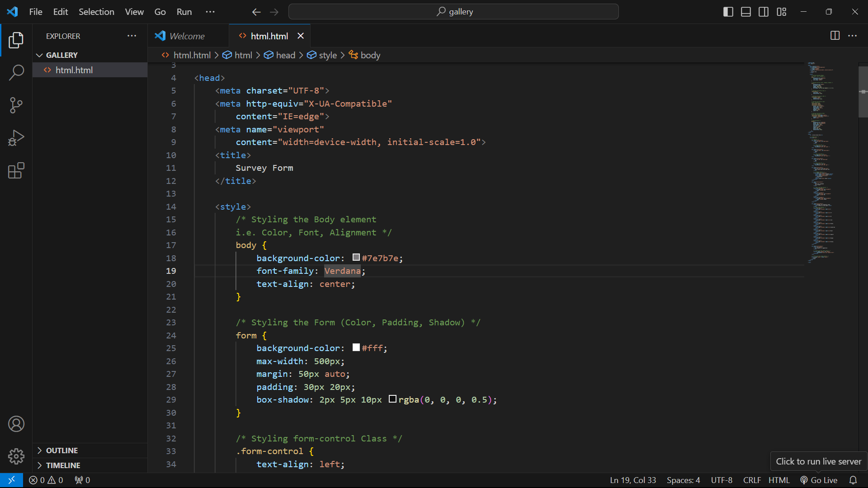Viewport: 868px width, 488px height.
Task: Click the #7e7b7e color swatch
Action: click(x=356, y=258)
